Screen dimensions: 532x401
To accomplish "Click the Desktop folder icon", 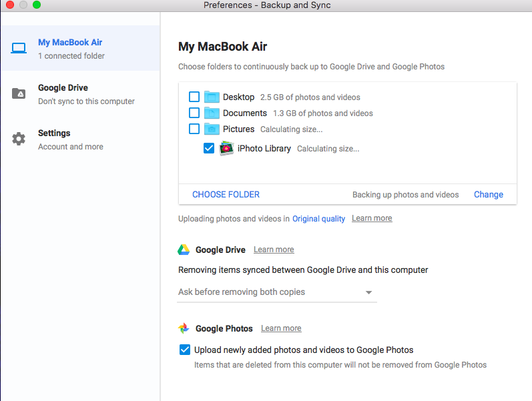I will (212, 97).
